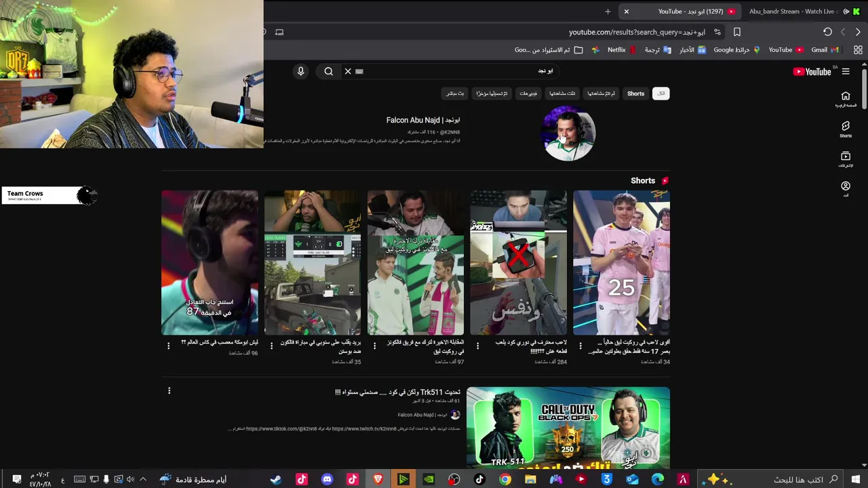Image resolution: width=868 pixels, height=488 pixels.
Task: Open a new tab with the plus
Action: tap(608, 12)
